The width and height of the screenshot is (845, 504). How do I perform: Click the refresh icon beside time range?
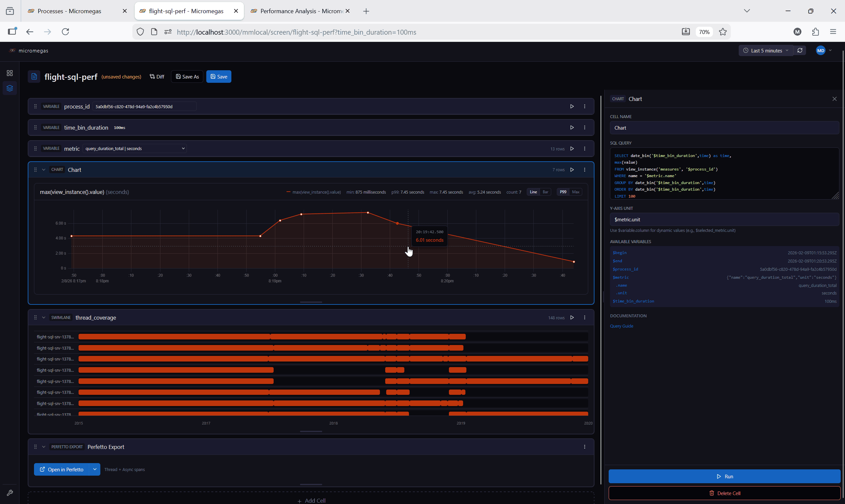pos(800,50)
